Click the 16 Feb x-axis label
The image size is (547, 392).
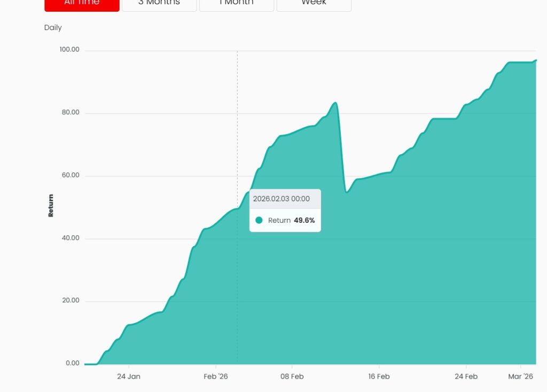[379, 377]
